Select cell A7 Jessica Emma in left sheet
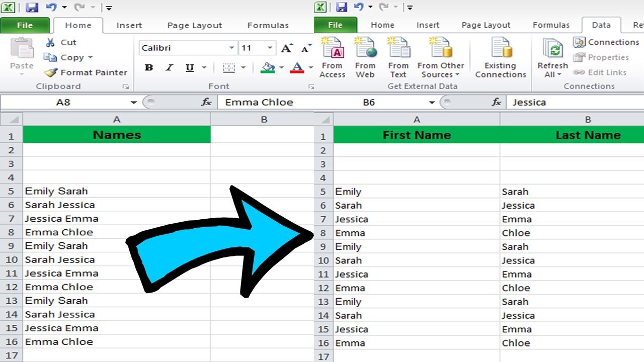Image resolution: width=644 pixels, height=362 pixels. pos(117,219)
